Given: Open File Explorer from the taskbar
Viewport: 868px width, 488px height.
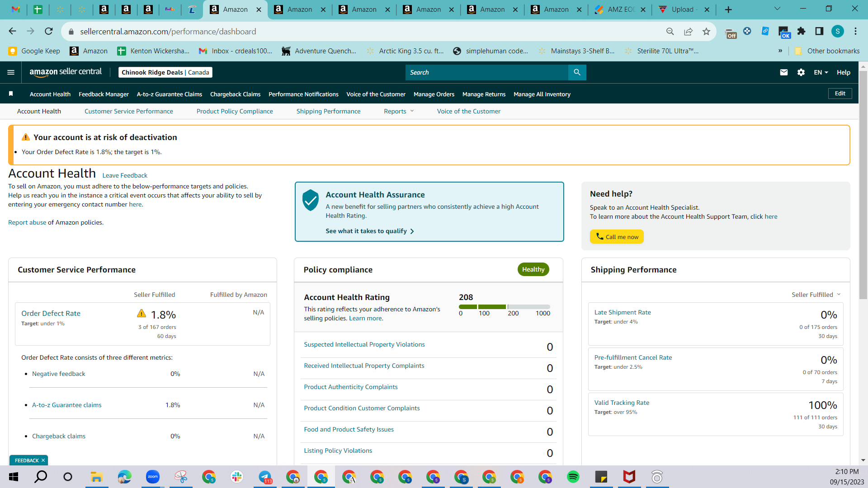Looking at the screenshot, I should click(97, 477).
